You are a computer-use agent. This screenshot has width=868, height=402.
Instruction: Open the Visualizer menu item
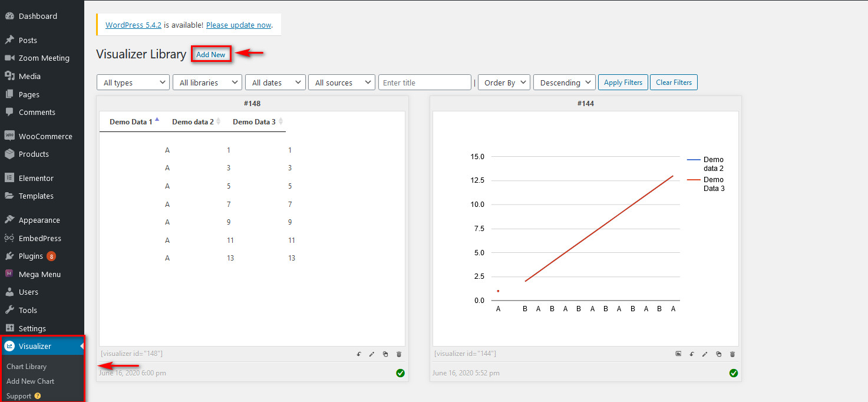tap(42, 346)
